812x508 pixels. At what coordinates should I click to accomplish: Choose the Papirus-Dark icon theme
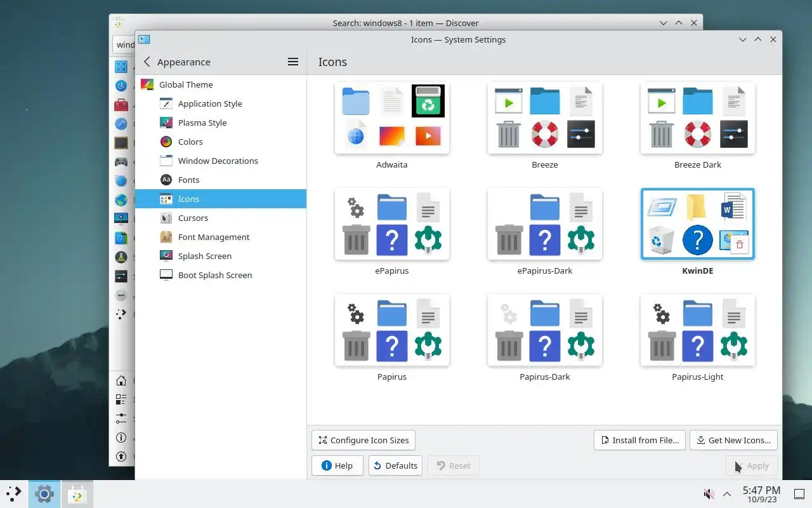545,331
